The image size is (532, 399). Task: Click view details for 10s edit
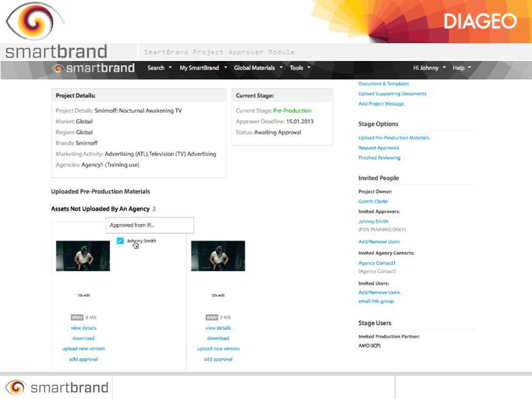(84, 328)
